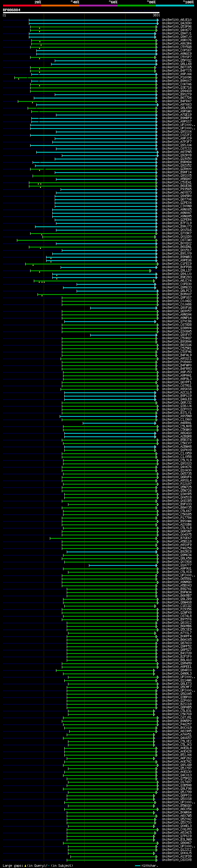Click the UniRef100_Q01517 label
The image size is (197, 868).
(176, 250)
